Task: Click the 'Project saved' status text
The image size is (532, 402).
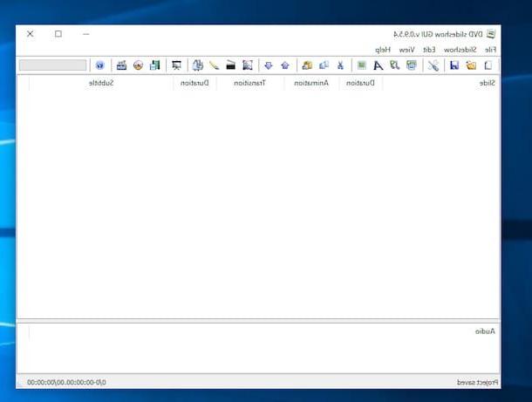Action: pyautogui.click(x=477, y=382)
